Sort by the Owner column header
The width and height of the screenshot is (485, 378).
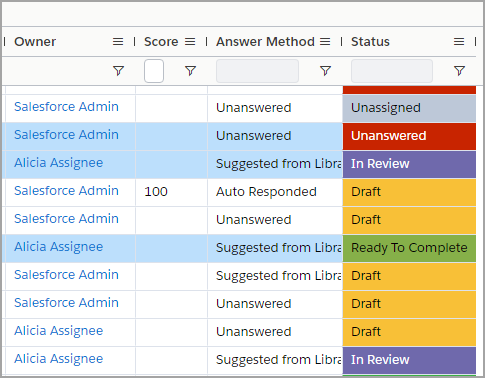(x=35, y=42)
